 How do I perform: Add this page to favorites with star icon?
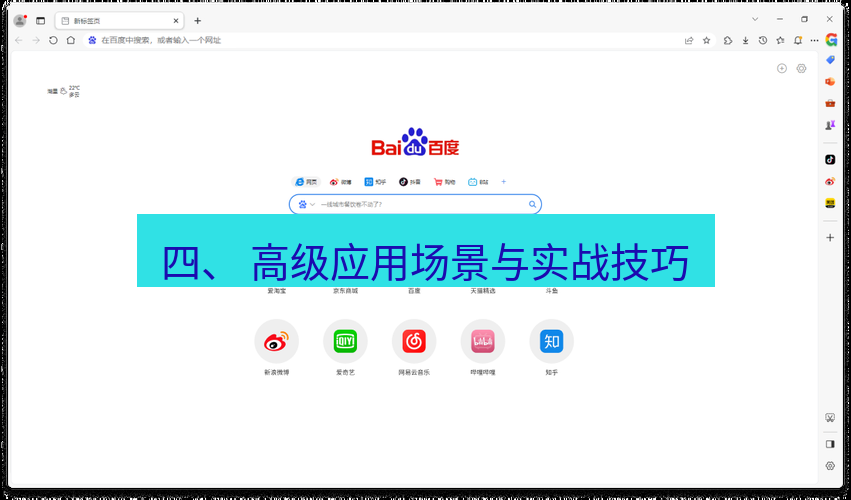[707, 40]
